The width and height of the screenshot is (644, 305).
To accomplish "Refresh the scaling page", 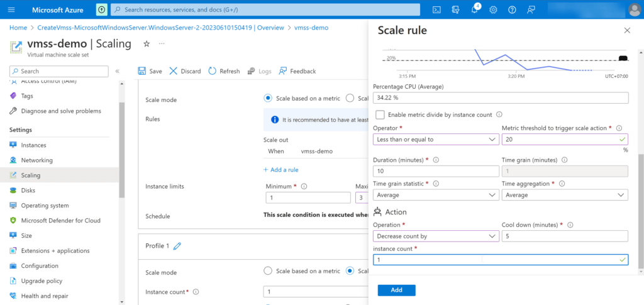I will click(225, 71).
